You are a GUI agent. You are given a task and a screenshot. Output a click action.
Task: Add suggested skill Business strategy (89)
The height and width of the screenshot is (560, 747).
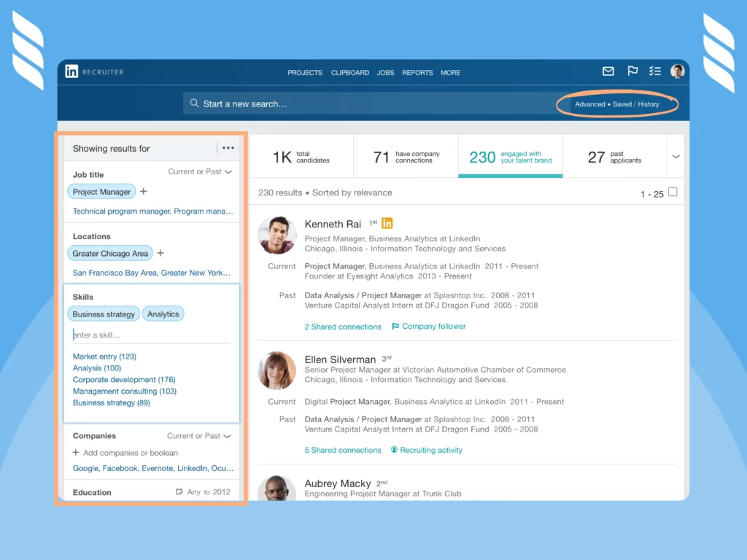pos(111,402)
